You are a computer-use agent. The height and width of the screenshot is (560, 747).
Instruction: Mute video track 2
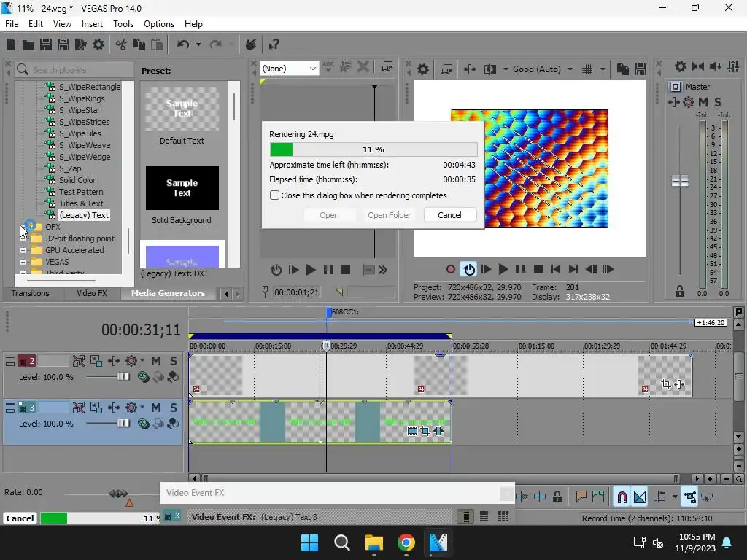(x=156, y=361)
